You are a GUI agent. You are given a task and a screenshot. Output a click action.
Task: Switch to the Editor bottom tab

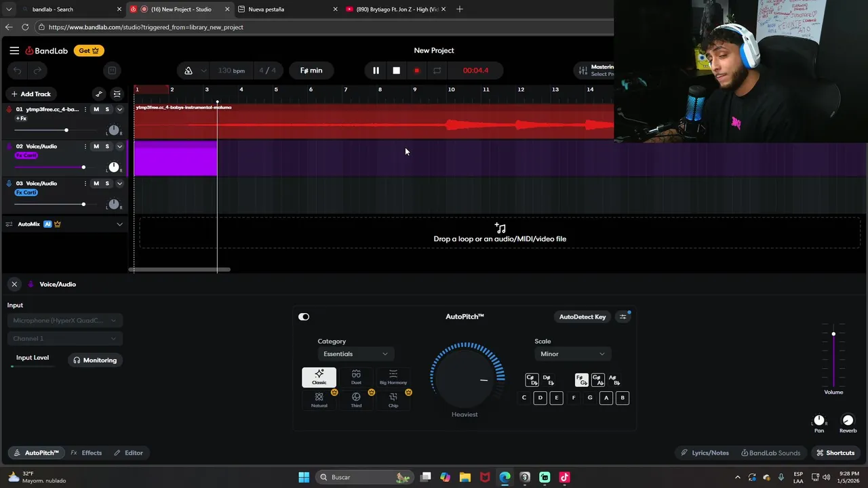[128, 453]
